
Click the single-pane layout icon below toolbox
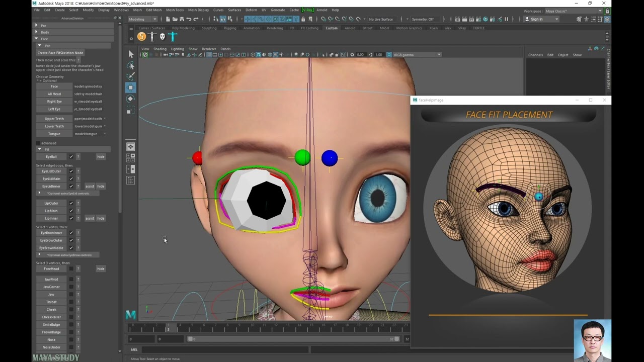tap(131, 146)
